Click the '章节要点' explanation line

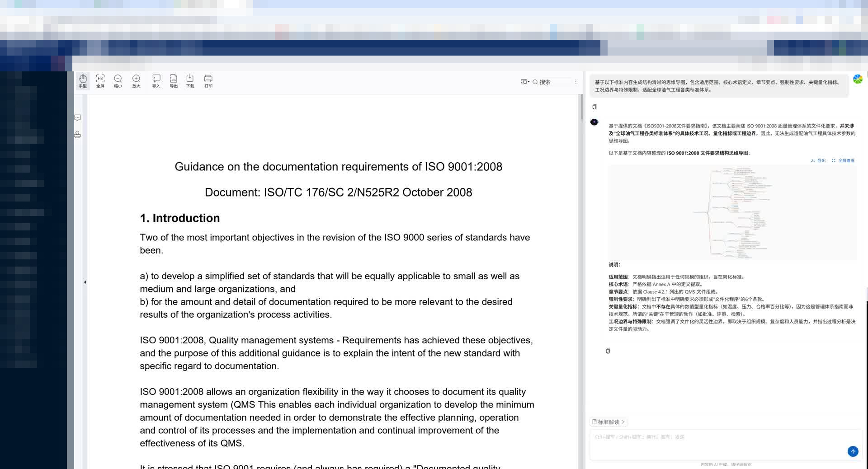click(x=664, y=292)
